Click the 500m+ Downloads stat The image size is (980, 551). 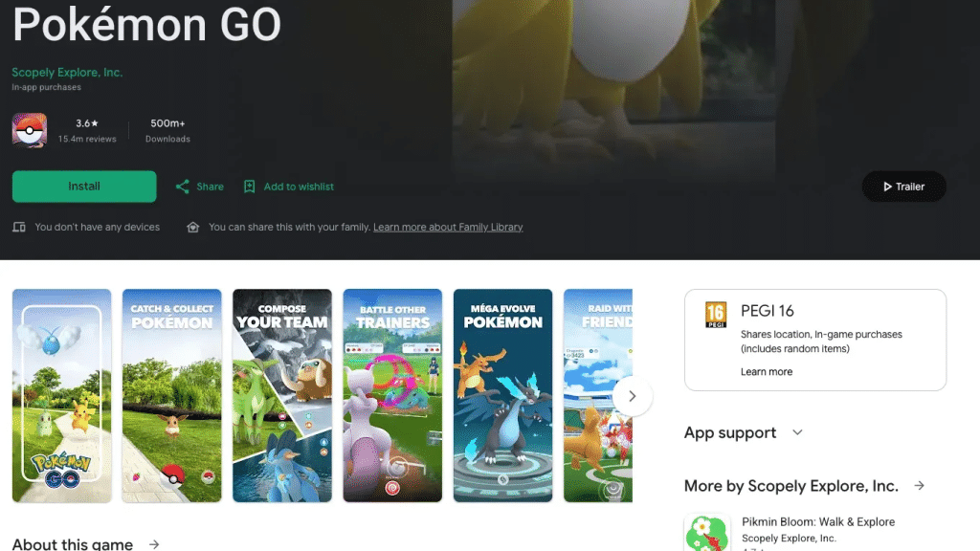(167, 130)
